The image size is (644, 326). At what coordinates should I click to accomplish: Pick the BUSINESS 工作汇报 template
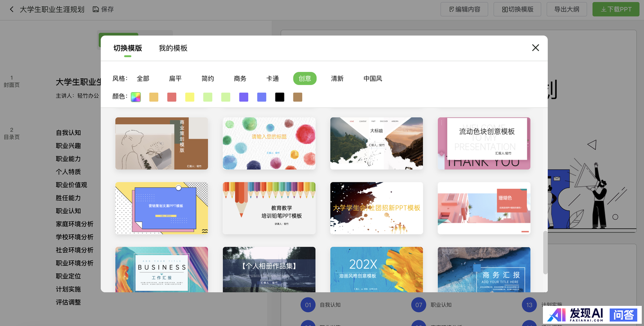161,270
